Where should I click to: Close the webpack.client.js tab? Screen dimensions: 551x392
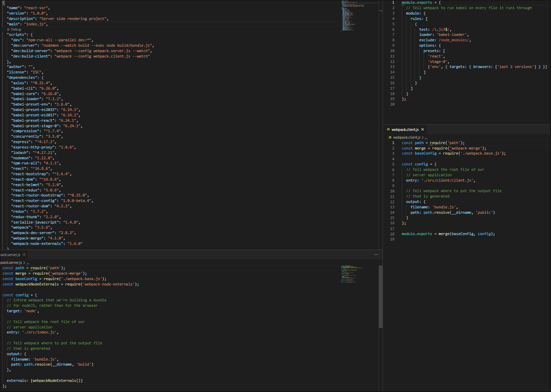point(422,130)
